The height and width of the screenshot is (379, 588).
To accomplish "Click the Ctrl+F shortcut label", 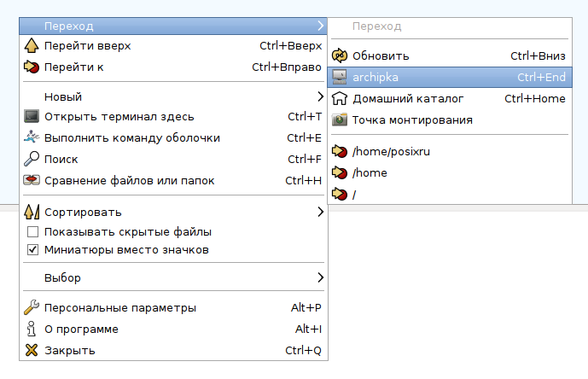I will coord(305,160).
